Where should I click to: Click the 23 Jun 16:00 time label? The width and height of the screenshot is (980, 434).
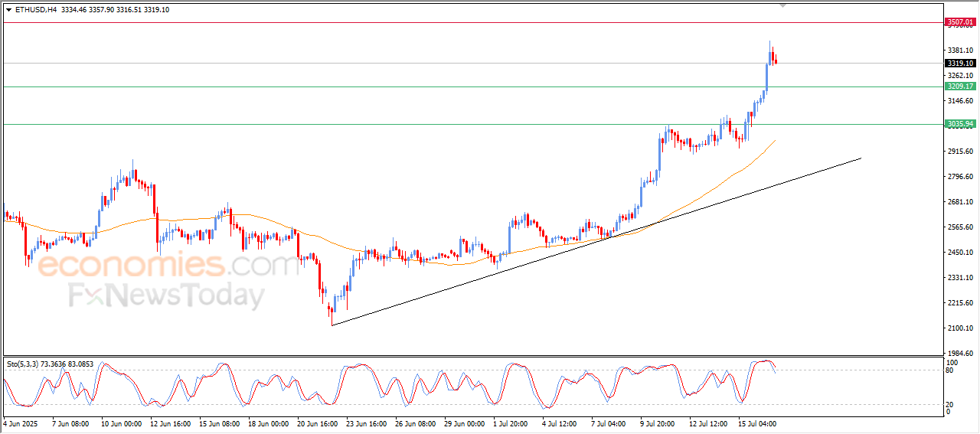point(365,423)
